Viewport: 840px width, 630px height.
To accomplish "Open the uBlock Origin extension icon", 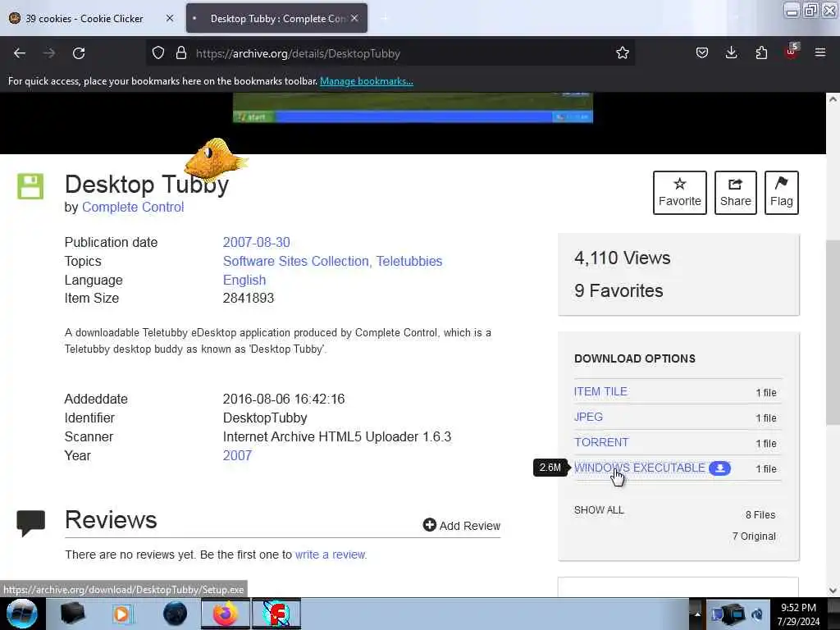I will tap(792, 52).
